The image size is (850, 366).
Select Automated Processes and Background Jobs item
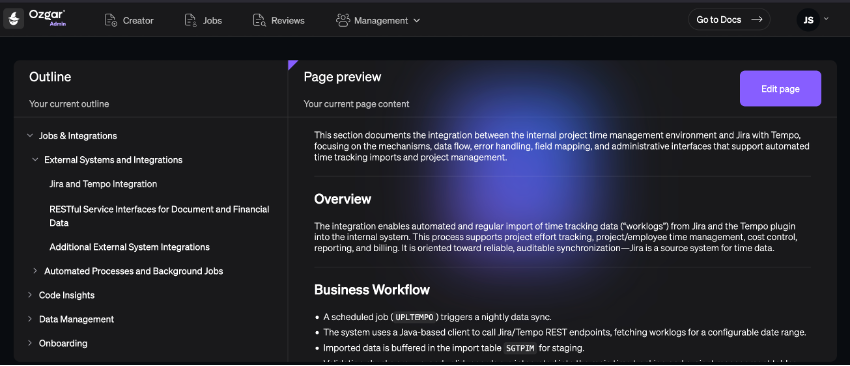pyautogui.click(x=133, y=271)
